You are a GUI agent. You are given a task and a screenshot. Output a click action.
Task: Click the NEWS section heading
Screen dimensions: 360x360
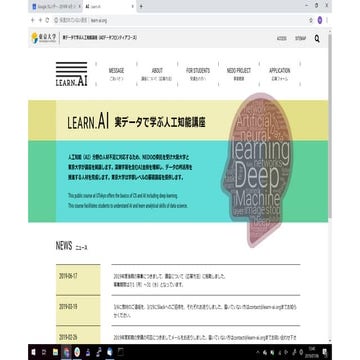point(71,247)
